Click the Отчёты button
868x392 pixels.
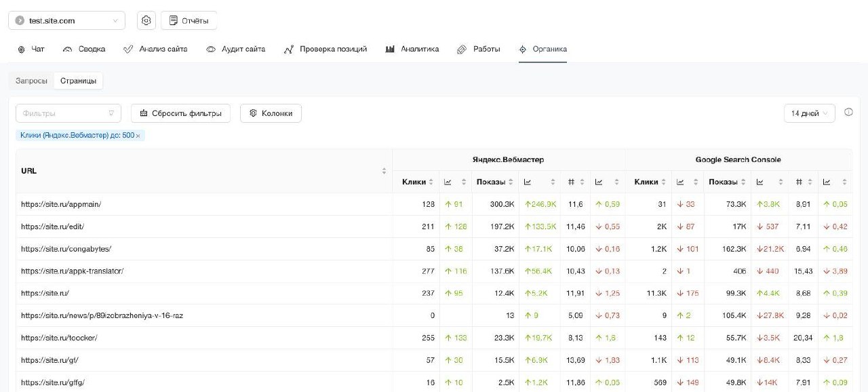coord(189,21)
